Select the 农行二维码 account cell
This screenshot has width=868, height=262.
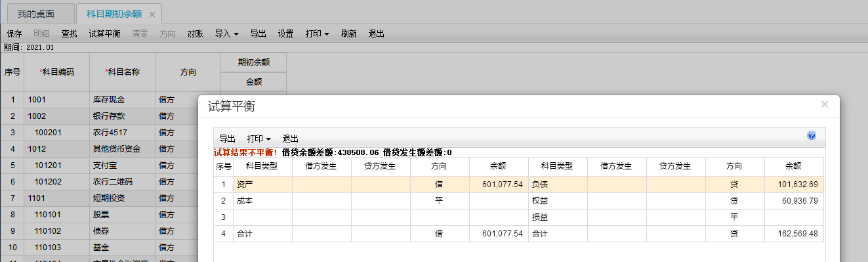coord(122,182)
